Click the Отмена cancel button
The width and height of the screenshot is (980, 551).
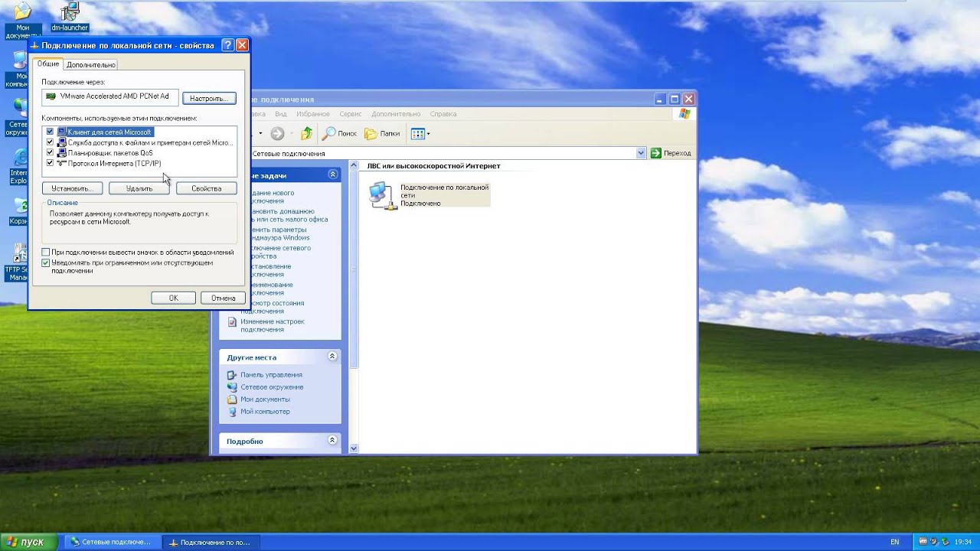coord(223,298)
